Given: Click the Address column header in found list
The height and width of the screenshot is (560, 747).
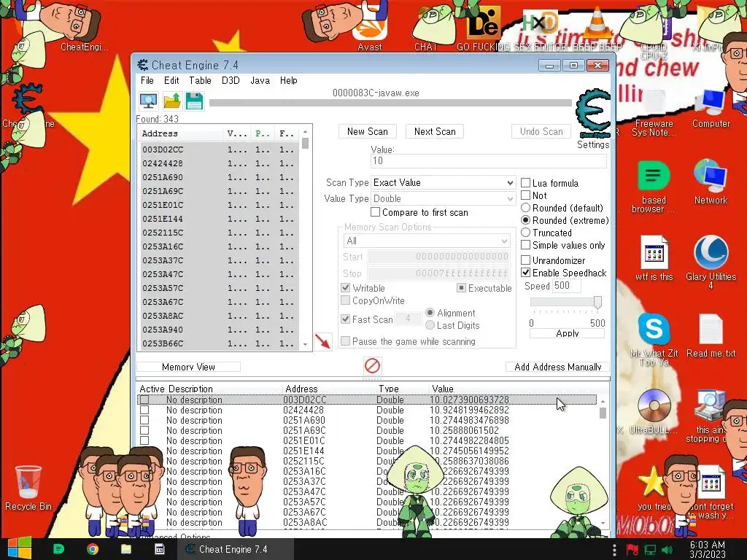Looking at the screenshot, I should (181, 134).
